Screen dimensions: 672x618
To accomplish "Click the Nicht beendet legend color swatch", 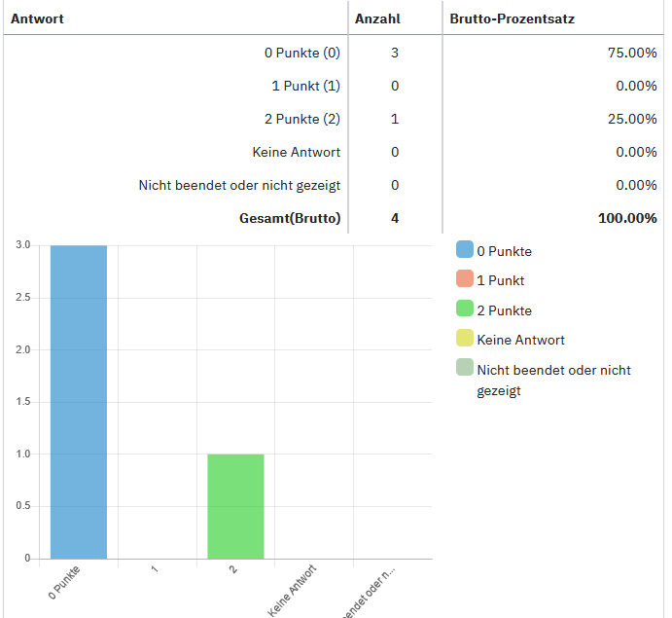I will (x=465, y=370).
